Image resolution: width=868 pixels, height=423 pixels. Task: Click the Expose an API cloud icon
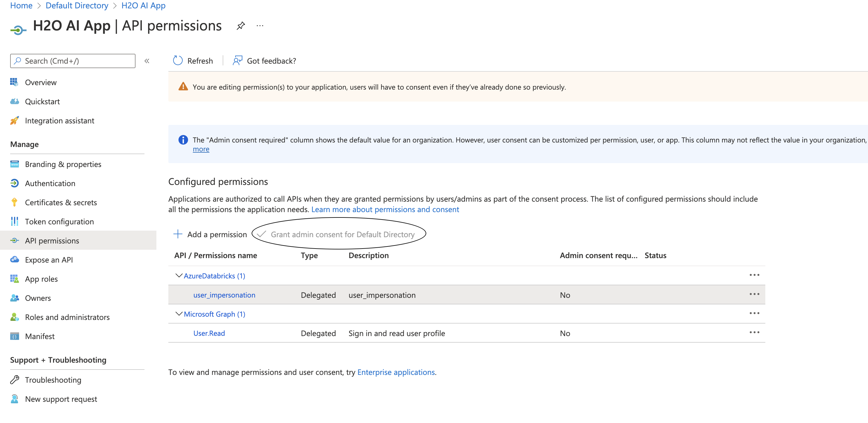pos(15,260)
